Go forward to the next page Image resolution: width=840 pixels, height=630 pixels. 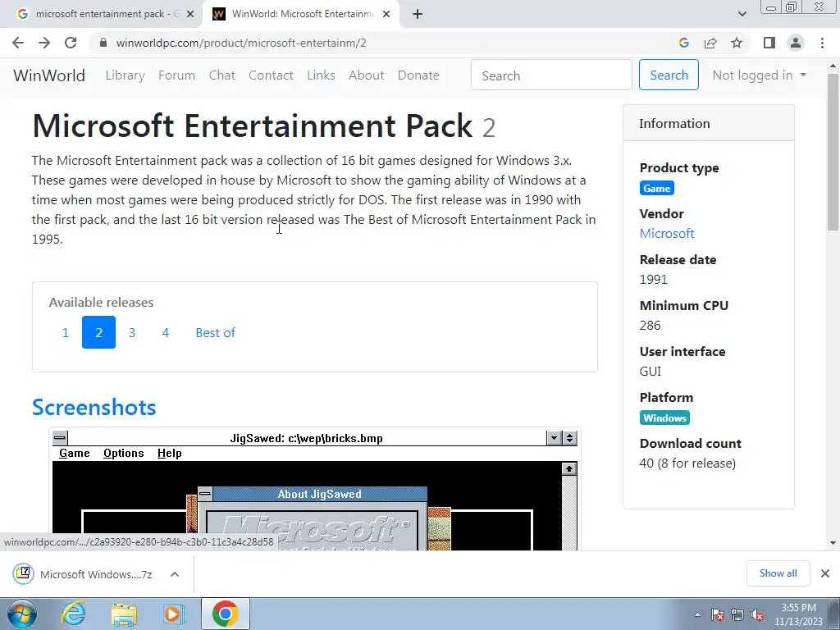[44, 43]
